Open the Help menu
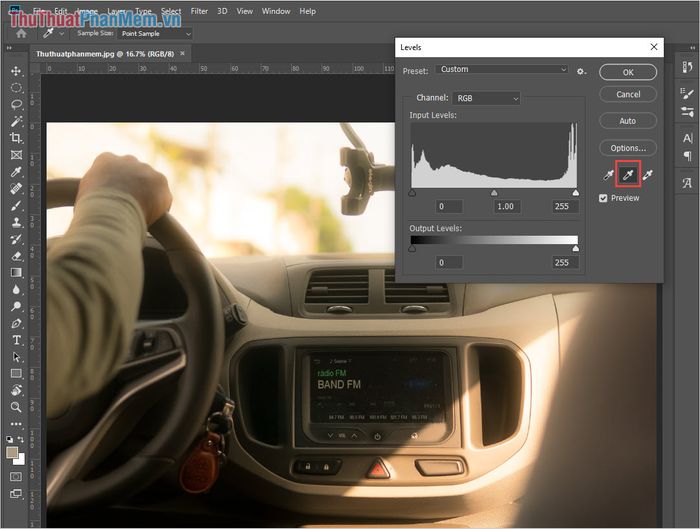The width and height of the screenshot is (700, 529). 308,11
